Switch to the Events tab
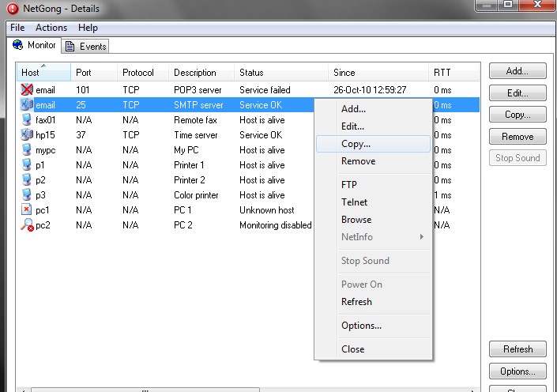Image resolution: width=557 pixels, height=392 pixels. [86, 47]
